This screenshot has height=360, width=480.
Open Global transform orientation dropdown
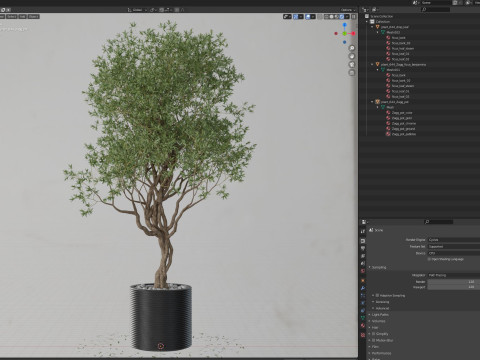pyautogui.click(x=137, y=10)
